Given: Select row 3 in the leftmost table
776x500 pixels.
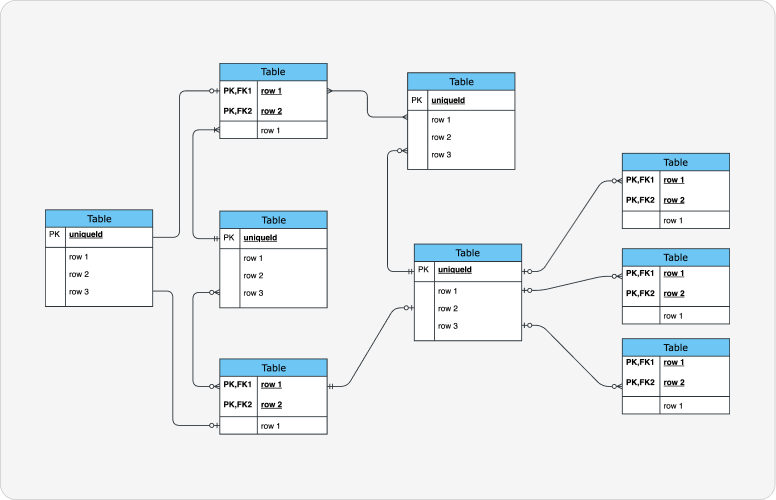Looking at the screenshot, I should (x=79, y=292).
